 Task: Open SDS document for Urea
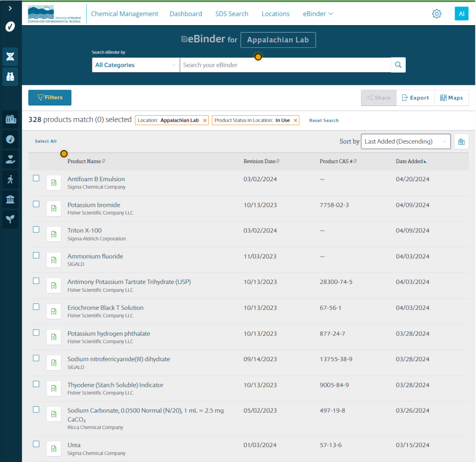pos(54,449)
